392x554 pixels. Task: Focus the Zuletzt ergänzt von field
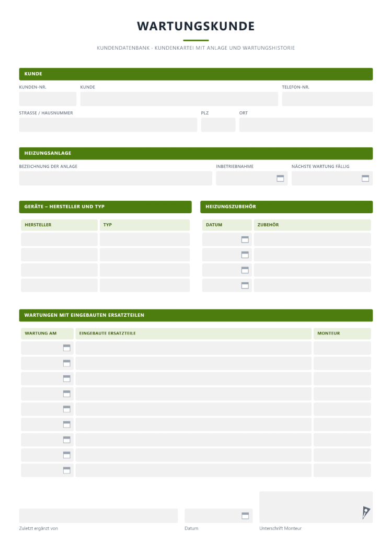click(x=98, y=516)
